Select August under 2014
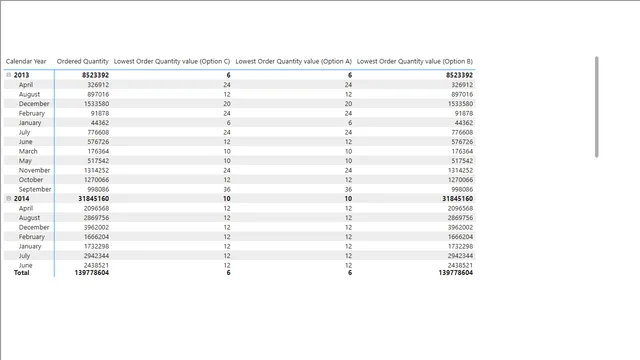 [x=29, y=218]
